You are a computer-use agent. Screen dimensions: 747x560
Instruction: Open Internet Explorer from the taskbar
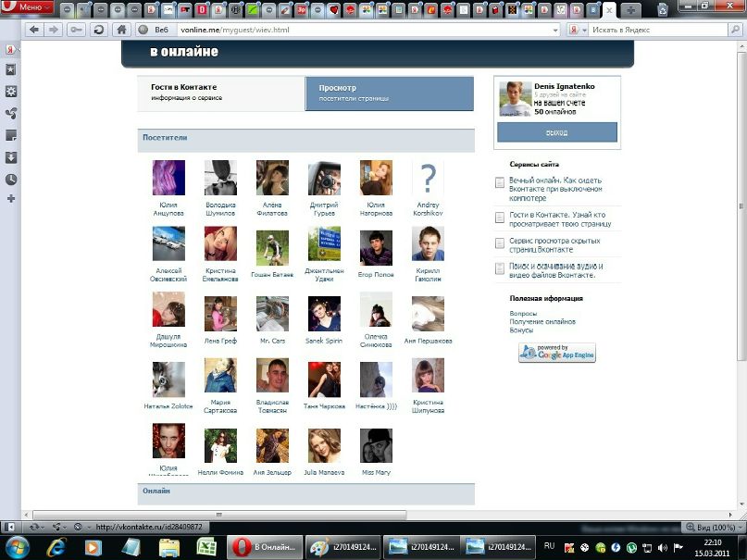point(56,548)
